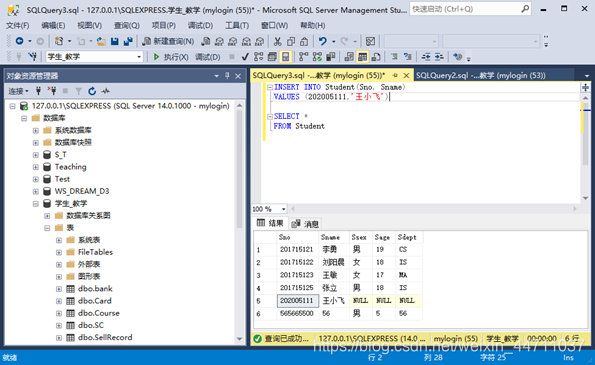Pin the Object Explorer panel
Image resolution: width=595 pixels, height=365 pixels.
pyautogui.click(x=227, y=76)
